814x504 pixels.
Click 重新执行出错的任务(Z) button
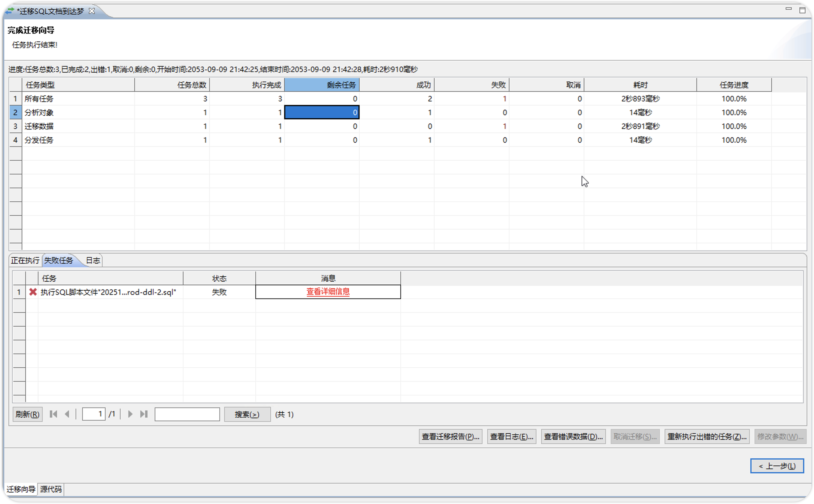point(707,436)
